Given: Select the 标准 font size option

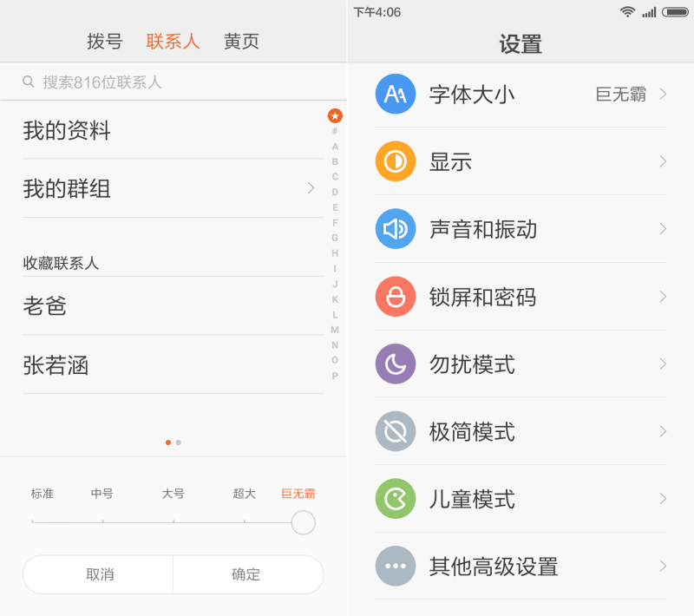Looking at the screenshot, I should point(43,493).
